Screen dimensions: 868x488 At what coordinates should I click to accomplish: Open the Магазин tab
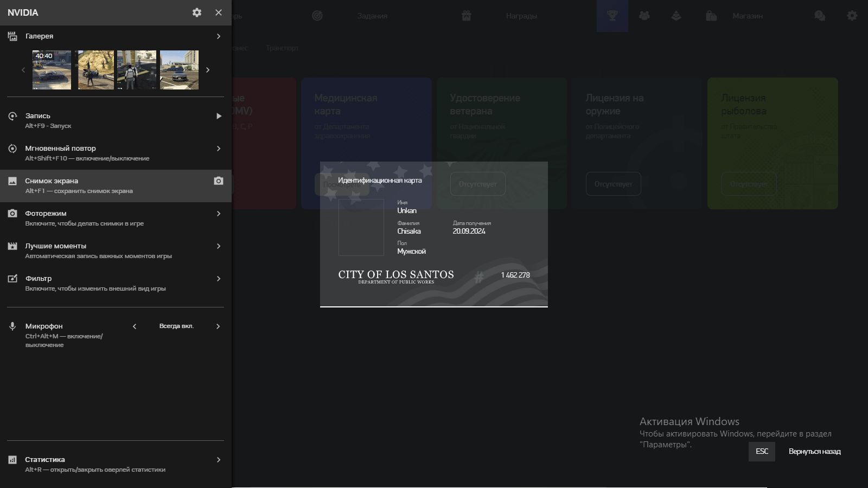(x=748, y=16)
